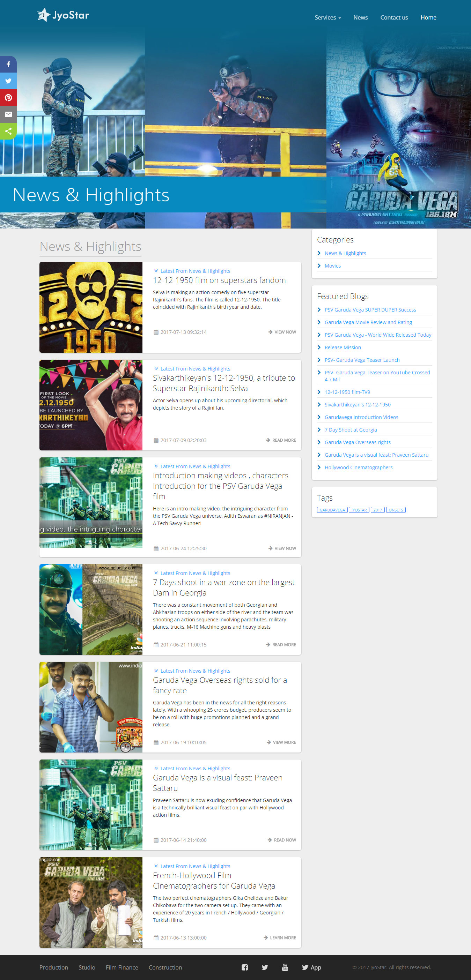Screen dimensions: 471x980
Task: Click VIEW NOW on the 12-12-1950 film article
Action: [282, 332]
